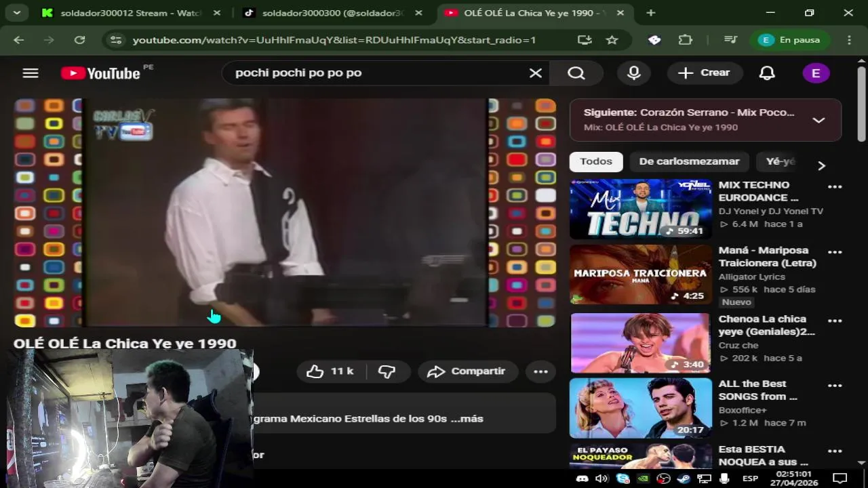This screenshot has width=868, height=488.
Task: Switch to soldador300012 Stream tab
Action: click(x=130, y=13)
